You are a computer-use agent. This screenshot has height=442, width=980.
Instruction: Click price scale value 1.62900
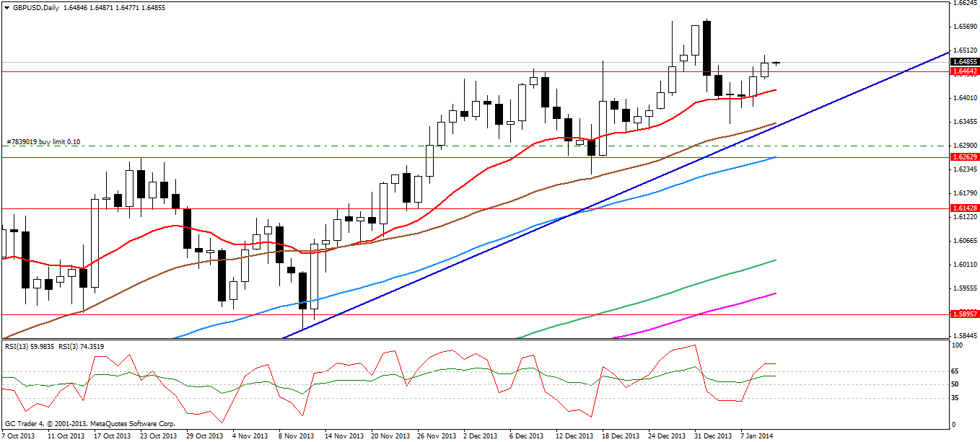pos(966,146)
